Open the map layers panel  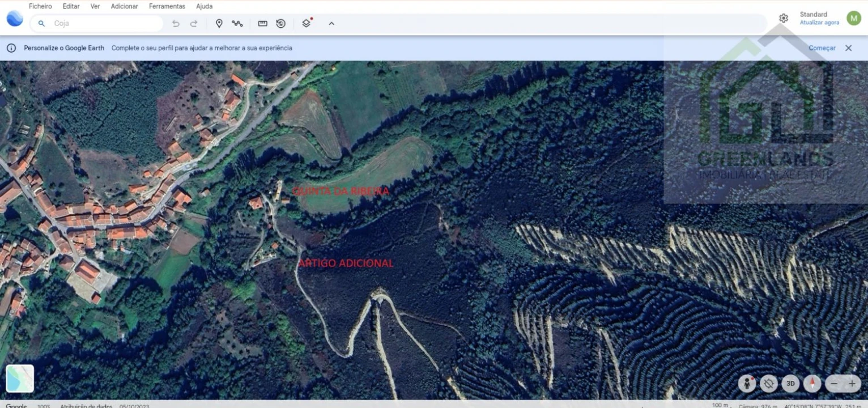(x=307, y=23)
